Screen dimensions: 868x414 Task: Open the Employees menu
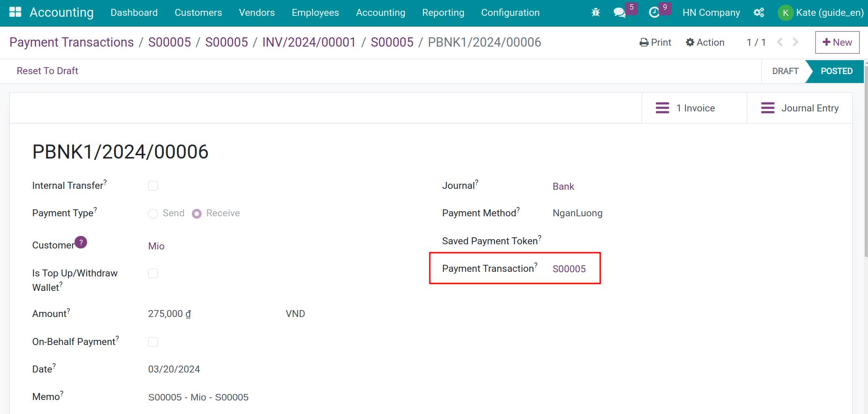315,13
